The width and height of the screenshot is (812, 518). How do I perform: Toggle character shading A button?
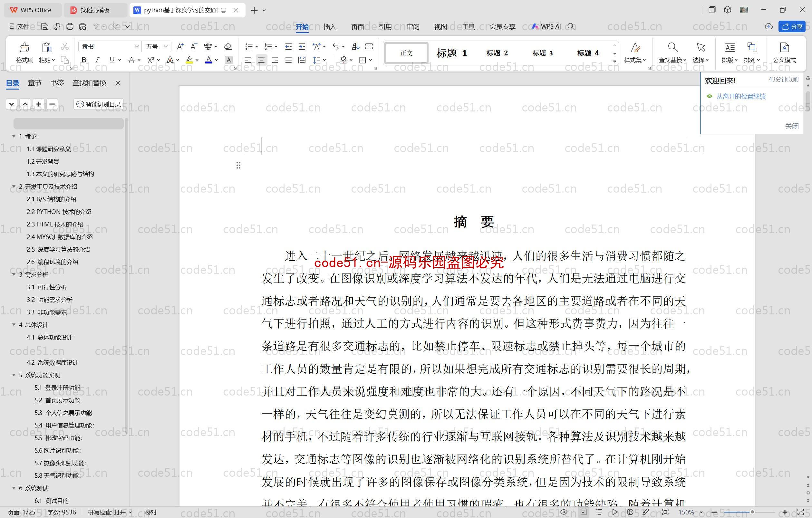click(x=229, y=60)
